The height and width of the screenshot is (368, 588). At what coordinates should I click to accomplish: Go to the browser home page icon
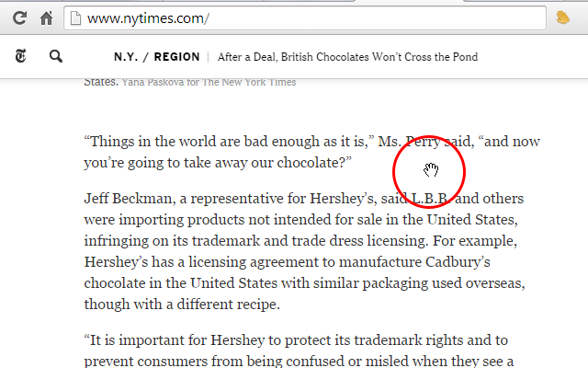(47, 18)
